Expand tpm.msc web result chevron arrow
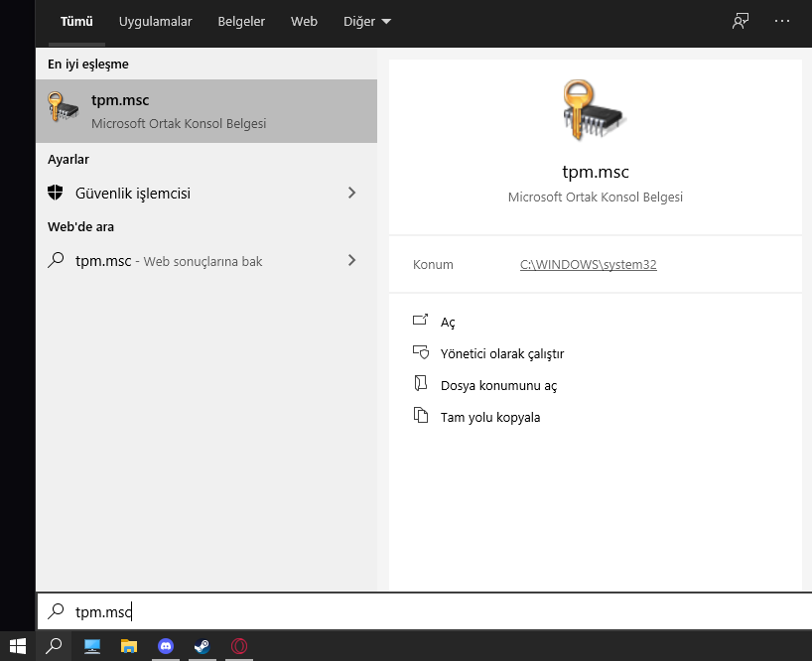812x661 pixels. (x=352, y=260)
